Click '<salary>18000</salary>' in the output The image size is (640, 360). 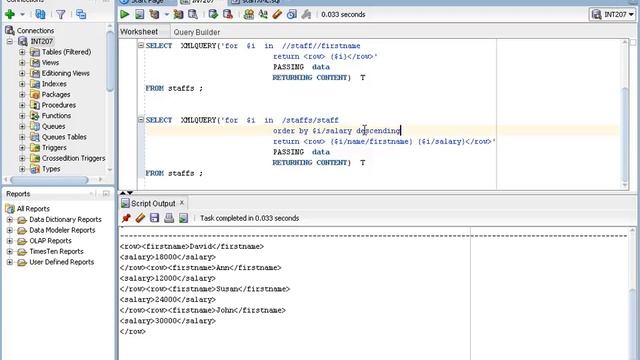[x=168, y=257]
